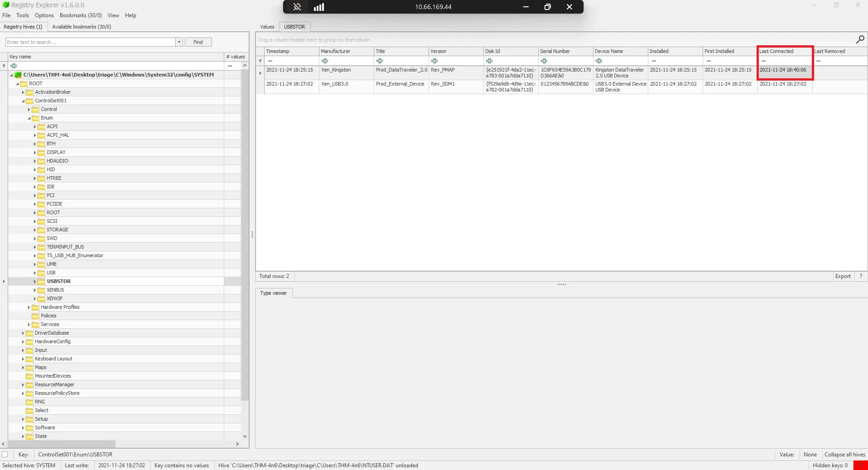
Task: Click into the search text field
Action: click(x=91, y=42)
